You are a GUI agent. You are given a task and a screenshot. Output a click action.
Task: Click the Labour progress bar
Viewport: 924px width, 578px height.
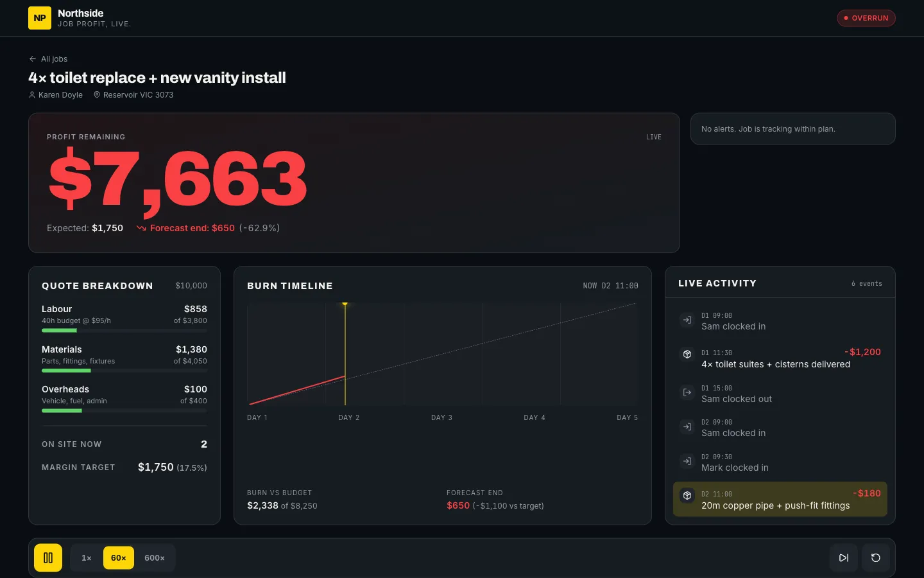click(x=124, y=331)
